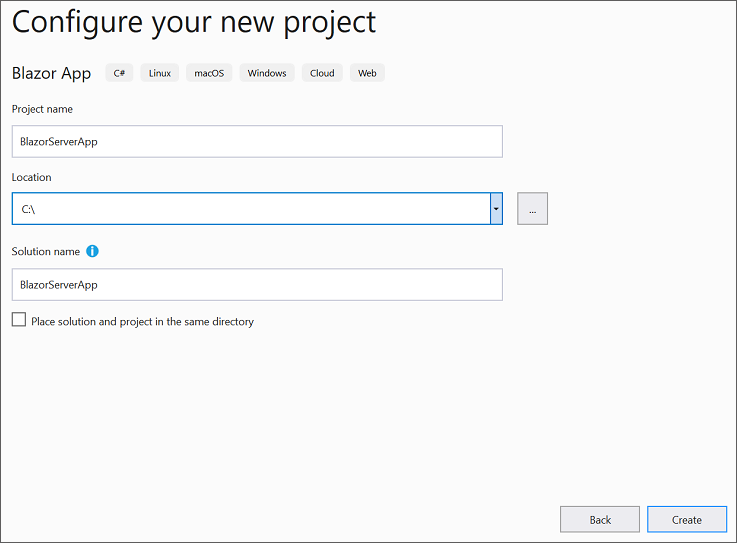The height and width of the screenshot is (543, 737).
Task: Click the Blazor App template title
Action: coord(51,73)
